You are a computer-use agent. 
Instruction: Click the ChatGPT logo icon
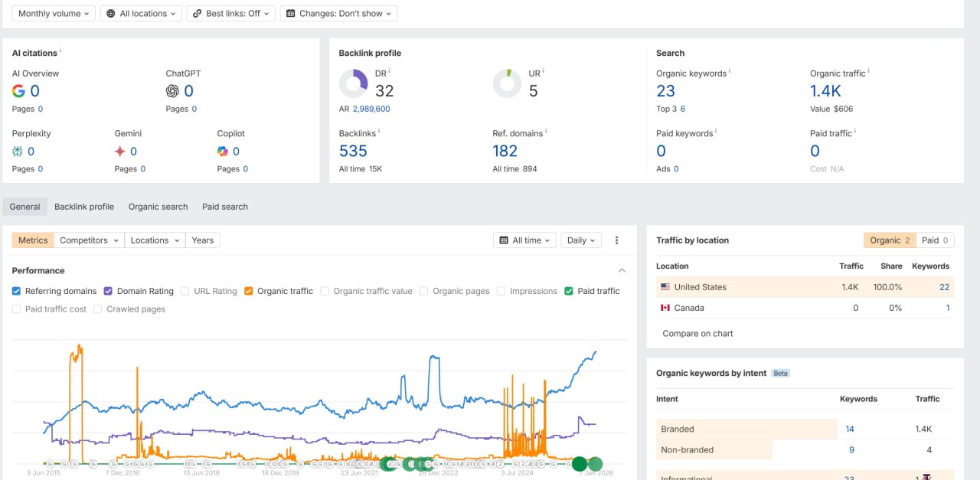point(172,91)
